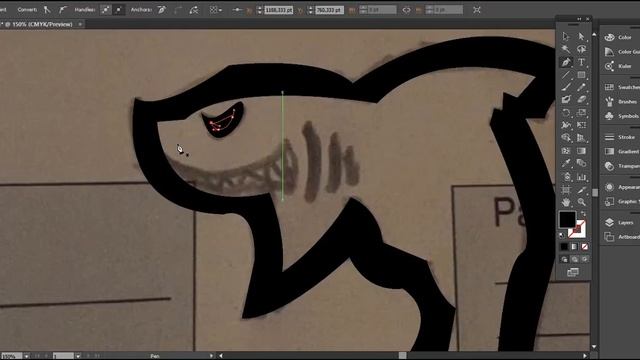Click the X coordinate input field
This screenshot has height=360, width=640.
pyautogui.click(x=278, y=10)
